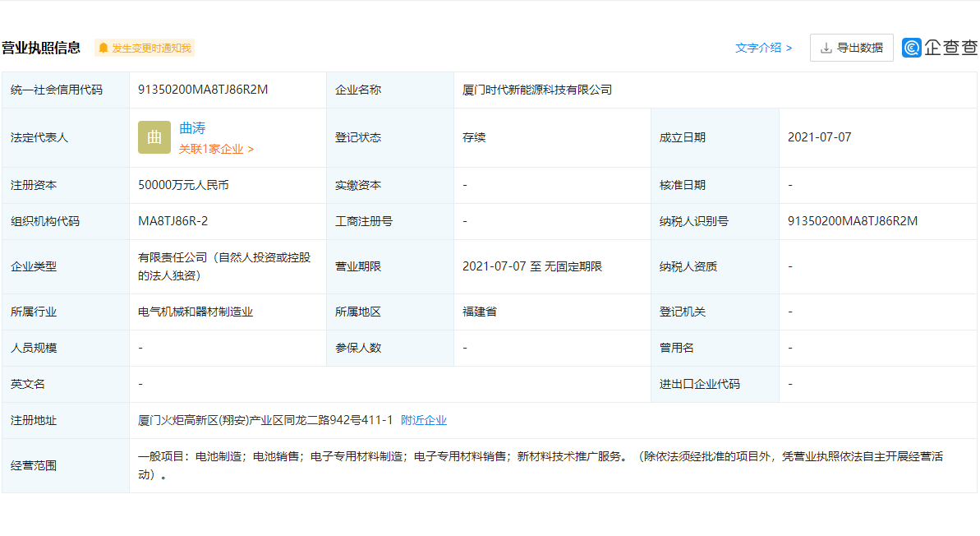The height and width of the screenshot is (536, 980).
Task: Click 参保人数 label
Action: (x=358, y=348)
